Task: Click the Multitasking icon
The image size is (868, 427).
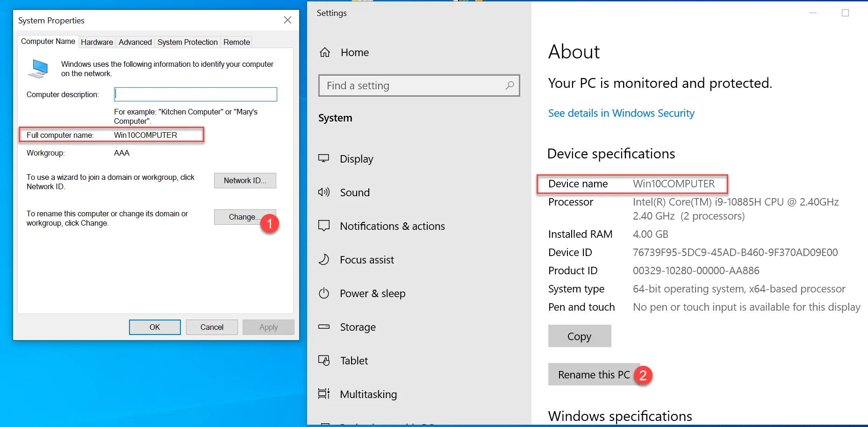Action: [324, 394]
